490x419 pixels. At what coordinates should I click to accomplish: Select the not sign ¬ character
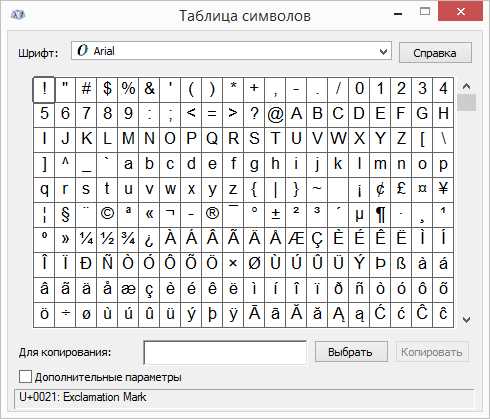(x=170, y=215)
